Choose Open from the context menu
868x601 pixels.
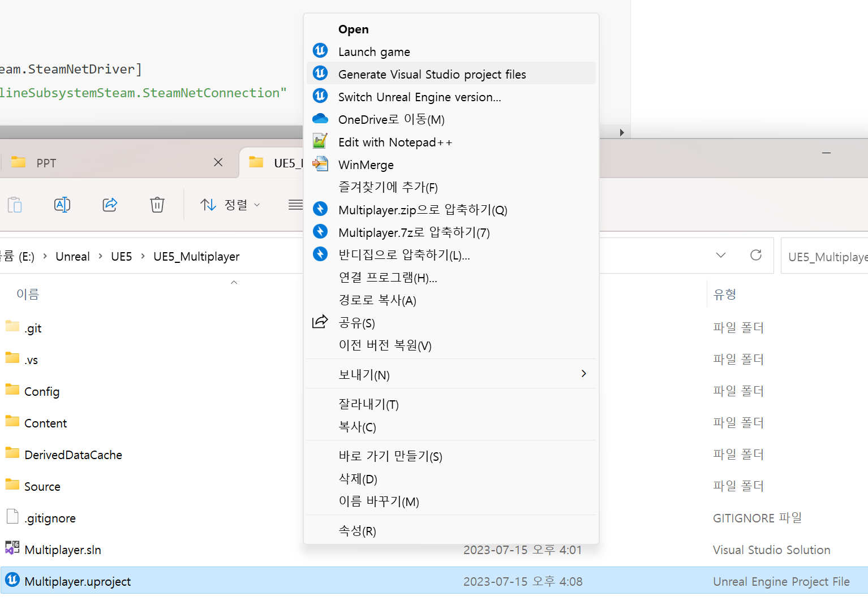tap(451, 29)
